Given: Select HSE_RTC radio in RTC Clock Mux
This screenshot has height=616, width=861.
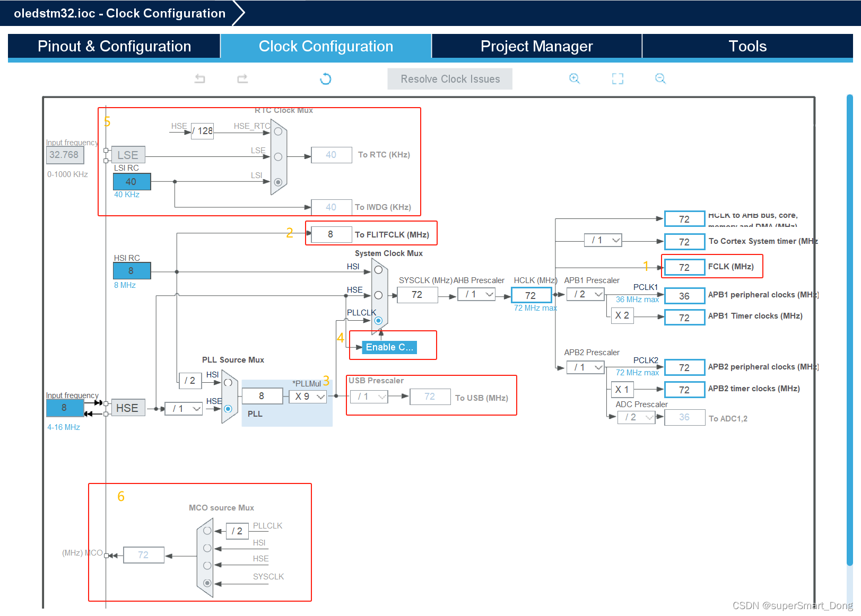Looking at the screenshot, I should point(278,131).
